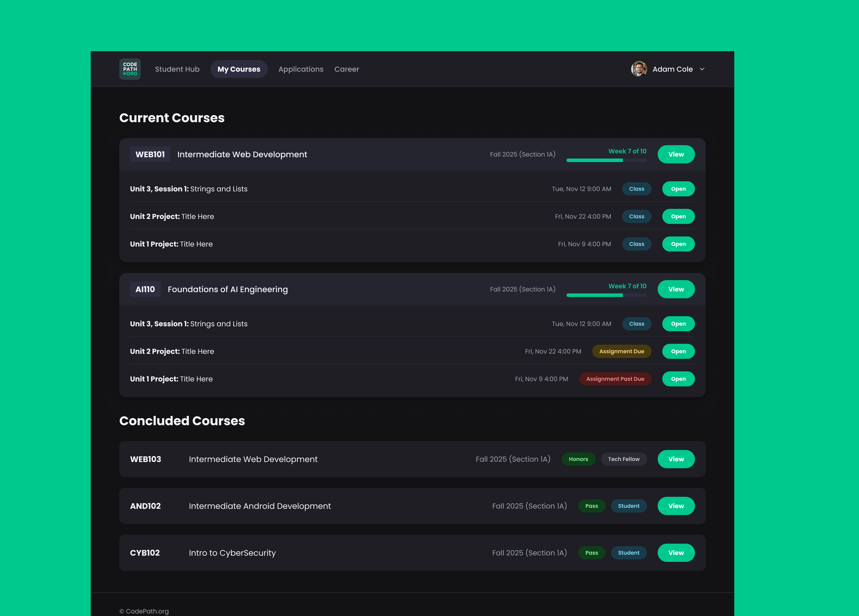Screen dimensions: 859x616
Task: View the AI110 Foundations of AI Engineering course
Action: coord(676,289)
